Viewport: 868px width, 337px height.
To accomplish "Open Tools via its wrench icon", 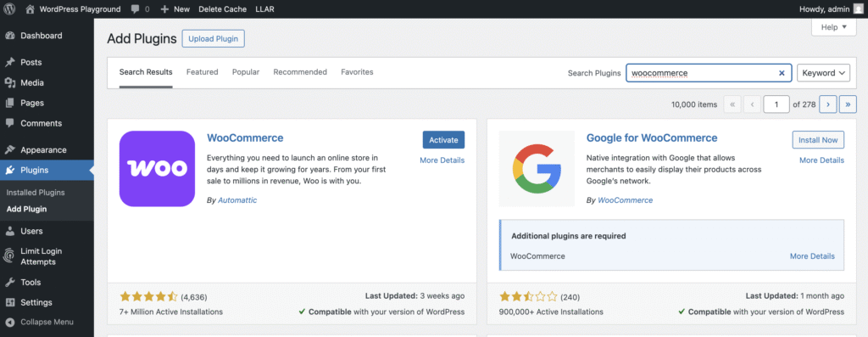I will point(10,282).
